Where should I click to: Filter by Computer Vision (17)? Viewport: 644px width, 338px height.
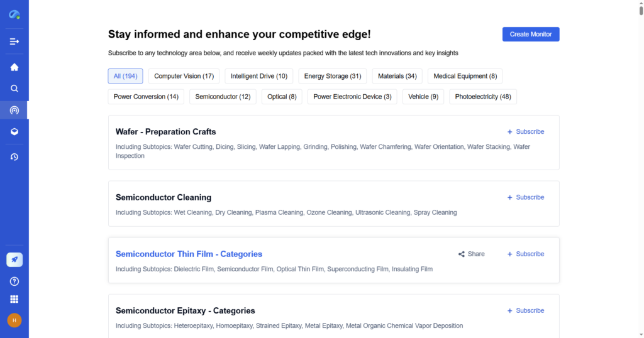pyautogui.click(x=184, y=76)
